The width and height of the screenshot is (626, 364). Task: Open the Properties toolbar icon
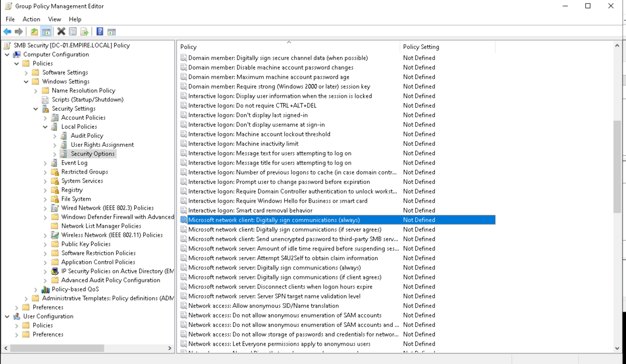(73, 32)
